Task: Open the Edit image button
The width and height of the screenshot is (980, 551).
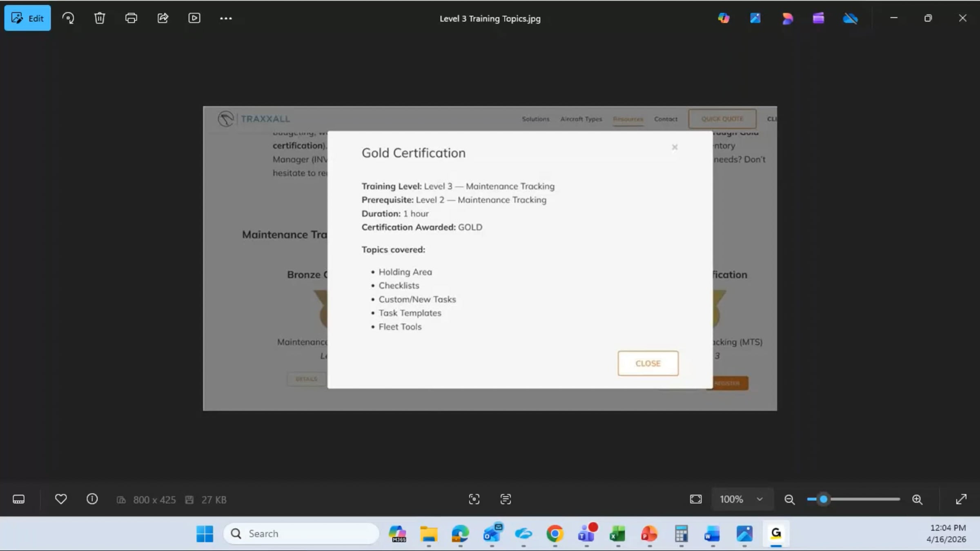Action: [x=27, y=18]
